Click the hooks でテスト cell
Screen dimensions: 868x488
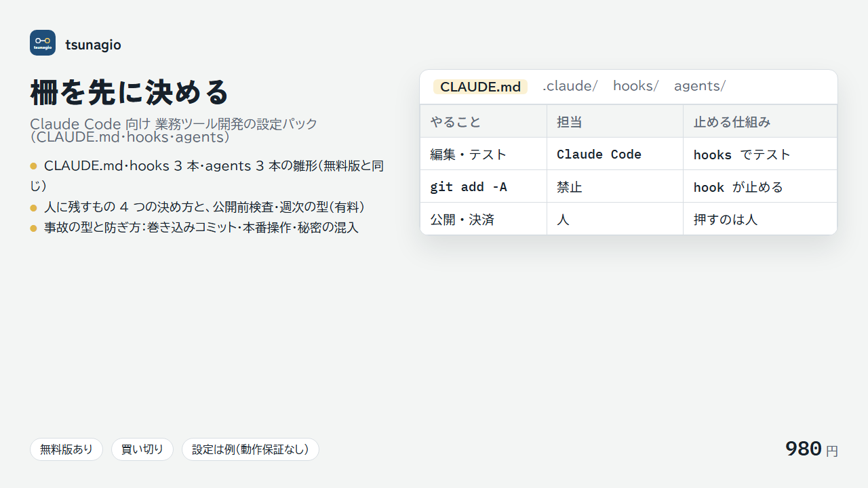[x=760, y=154]
